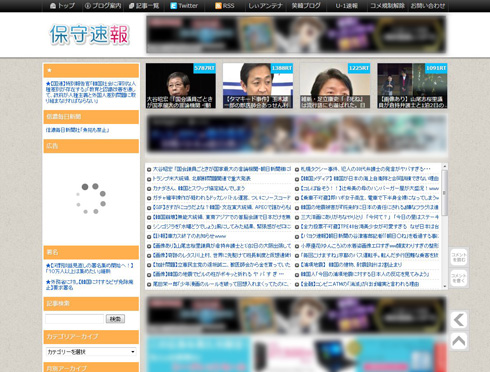Open the 5787RT featured article thumbnail
This screenshot has height=372, width=490.
coord(181,86)
